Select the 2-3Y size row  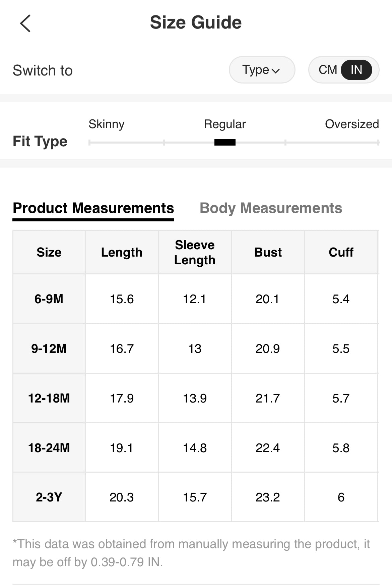pos(49,497)
